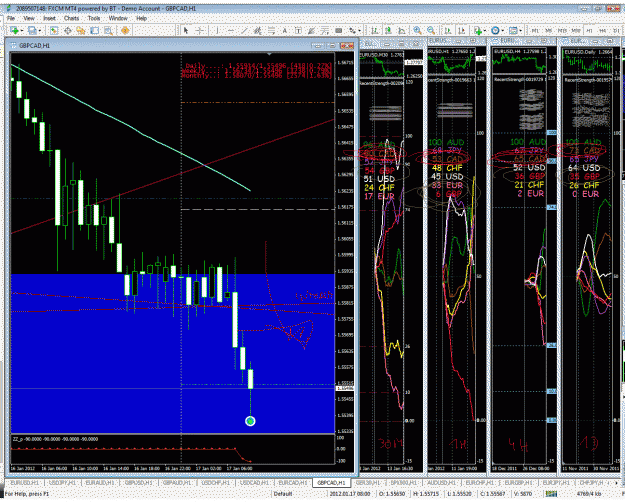Select the Vertical Line drawing tool

(217, 30)
